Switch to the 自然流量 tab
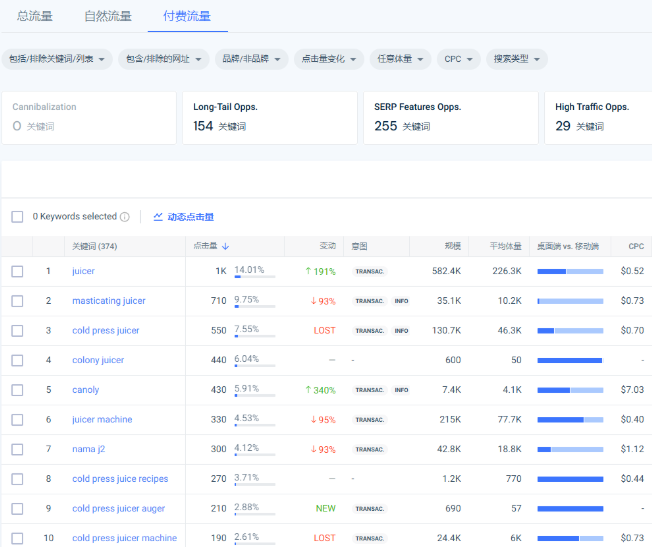The image size is (652, 547). point(107,16)
